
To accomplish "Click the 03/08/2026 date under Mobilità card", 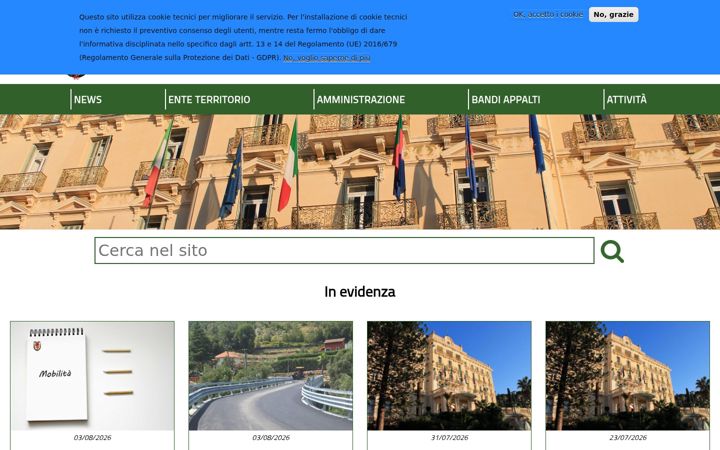I will (92, 438).
